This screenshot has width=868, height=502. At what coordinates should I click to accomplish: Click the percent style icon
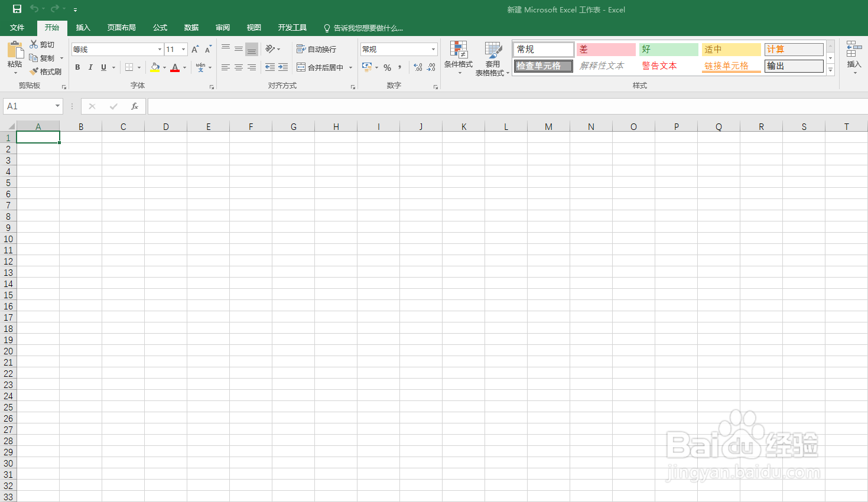click(388, 67)
